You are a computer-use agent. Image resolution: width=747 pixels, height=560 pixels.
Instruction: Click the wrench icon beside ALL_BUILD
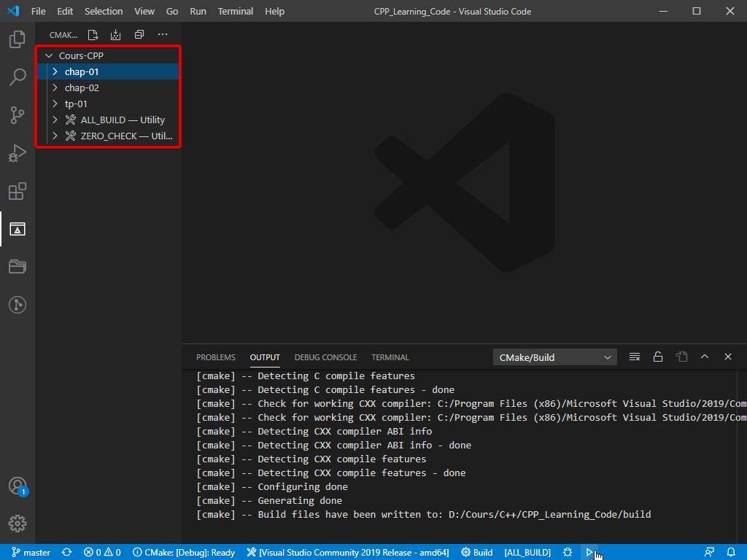71,120
